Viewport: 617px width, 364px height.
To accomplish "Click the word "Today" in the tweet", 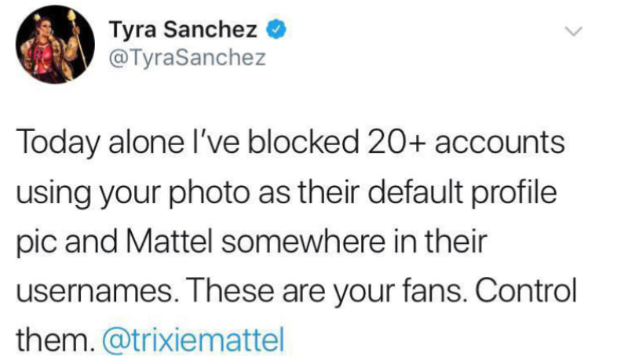I will point(57,144).
